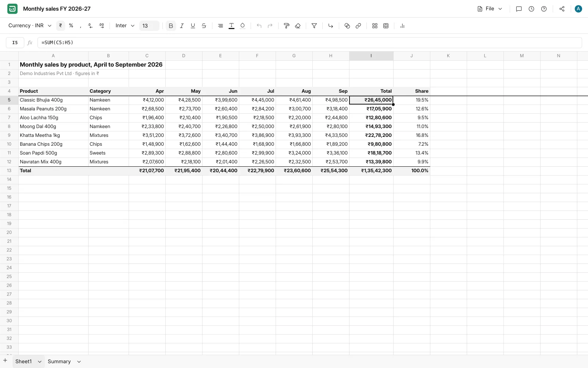This screenshot has height=368, width=588.
Task: Select cell Masala Peanuts 200g
Action: click(53, 109)
